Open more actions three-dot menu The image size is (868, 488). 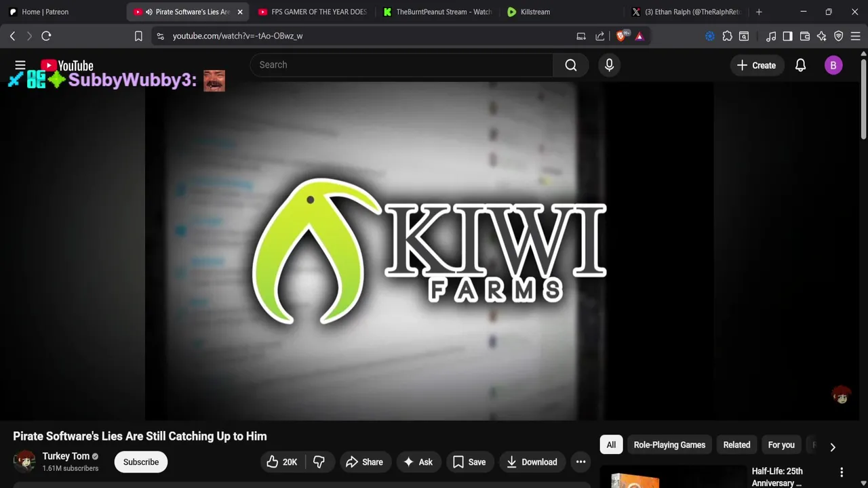pyautogui.click(x=580, y=462)
